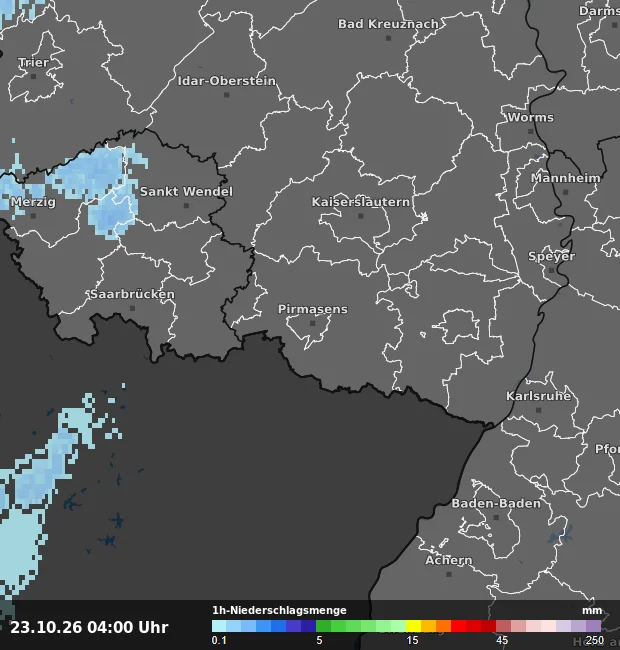Click the square marker under Karlsruhe

(x=538, y=410)
